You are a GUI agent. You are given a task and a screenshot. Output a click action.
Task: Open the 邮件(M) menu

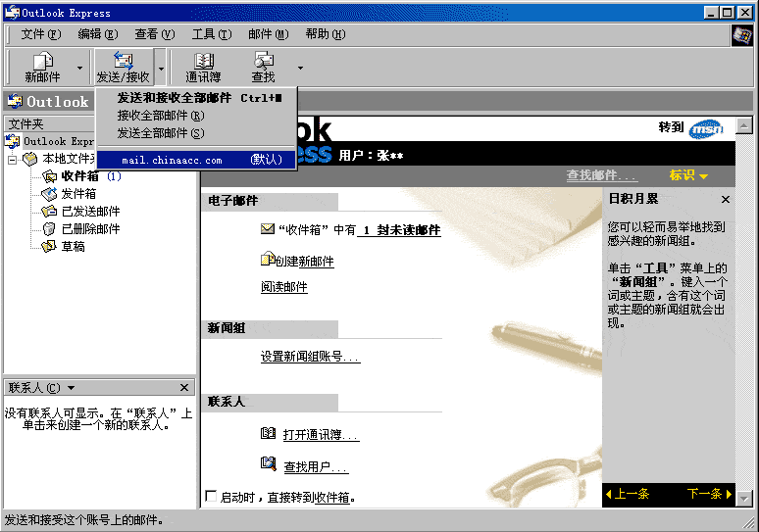pyautogui.click(x=268, y=34)
